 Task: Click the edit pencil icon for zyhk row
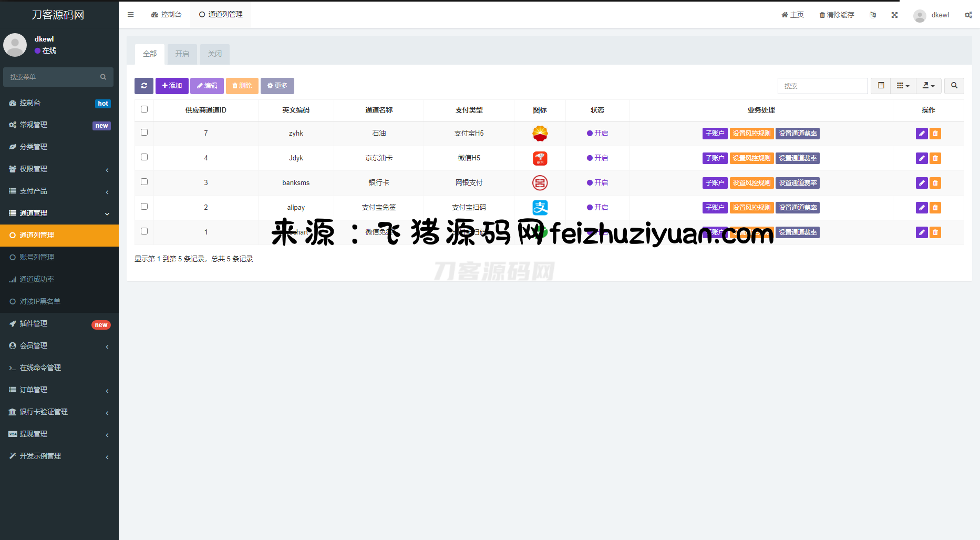[921, 134]
